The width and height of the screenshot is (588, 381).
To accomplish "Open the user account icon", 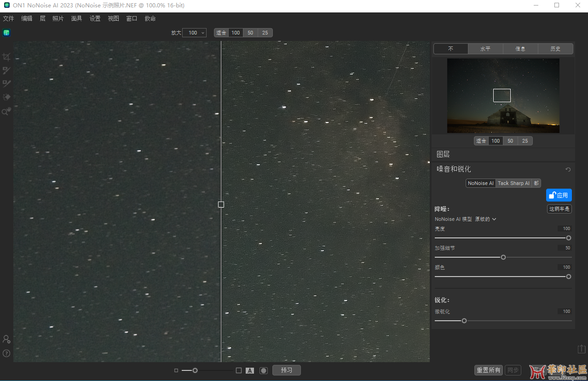I will click(x=6, y=339).
